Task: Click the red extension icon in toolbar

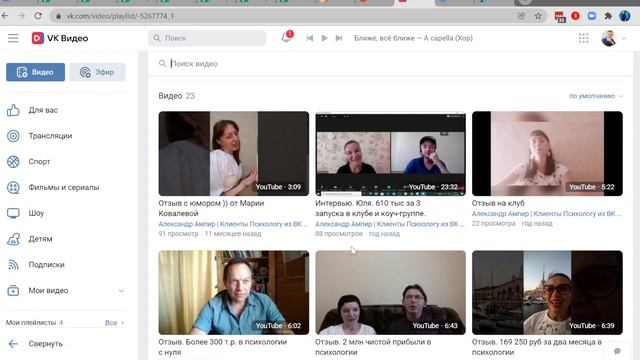Action: click(576, 16)
